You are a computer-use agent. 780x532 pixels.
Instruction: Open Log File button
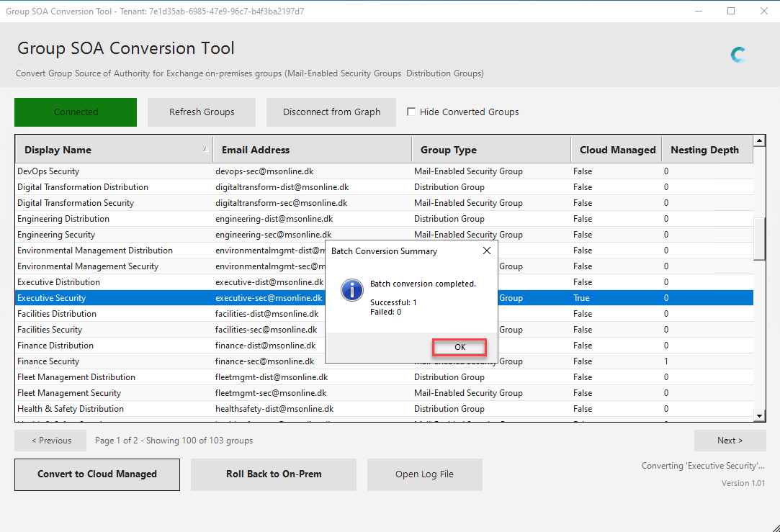[x=424, y=474]
